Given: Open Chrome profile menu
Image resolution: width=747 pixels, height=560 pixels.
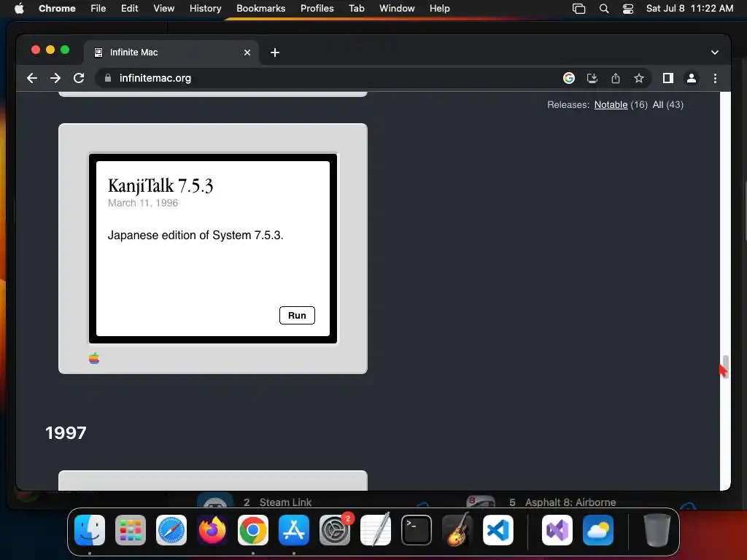Looking at the screenshot, I should (x=692, y=78).
